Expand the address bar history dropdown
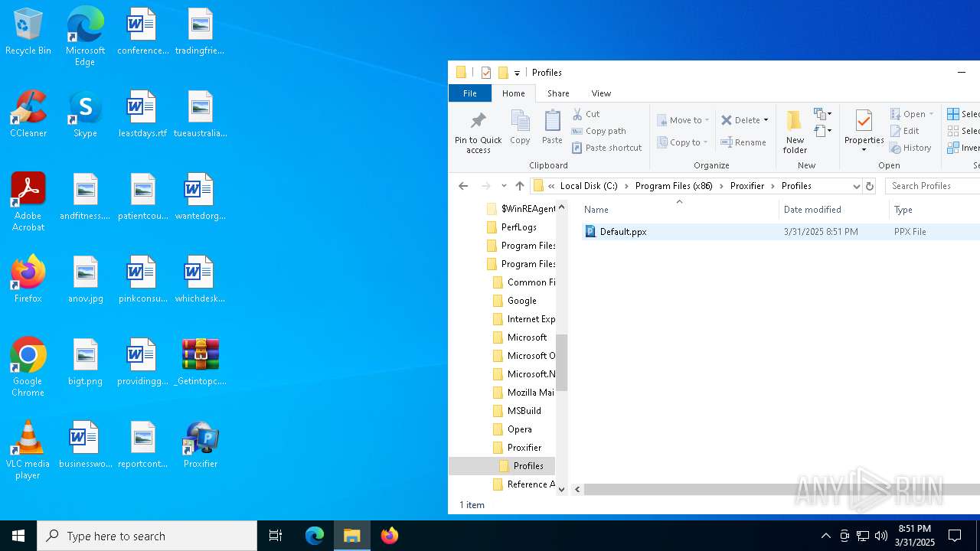Screen dimensions: 980x551 (x=856, y=186)
